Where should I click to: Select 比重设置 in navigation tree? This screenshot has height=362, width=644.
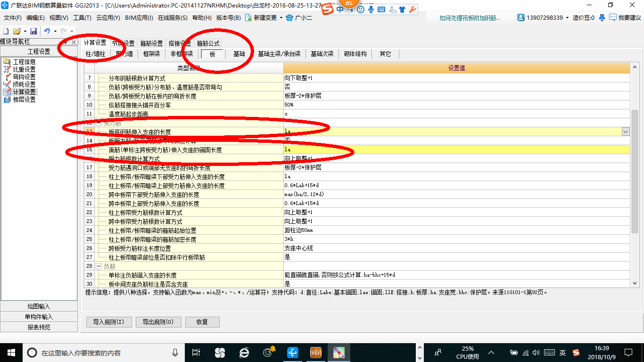[x=24, y=69]
